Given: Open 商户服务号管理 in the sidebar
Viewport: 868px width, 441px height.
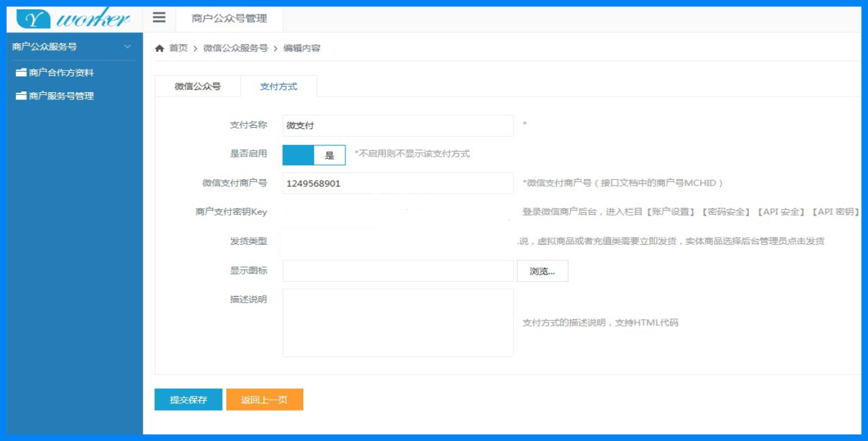Looking at the screenshot, I should 61,96.
